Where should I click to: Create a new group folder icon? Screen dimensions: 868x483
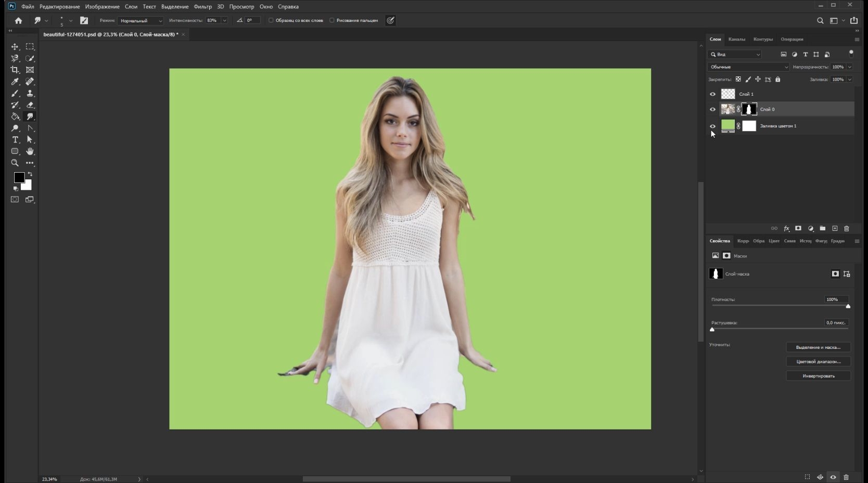coord(822,229)
